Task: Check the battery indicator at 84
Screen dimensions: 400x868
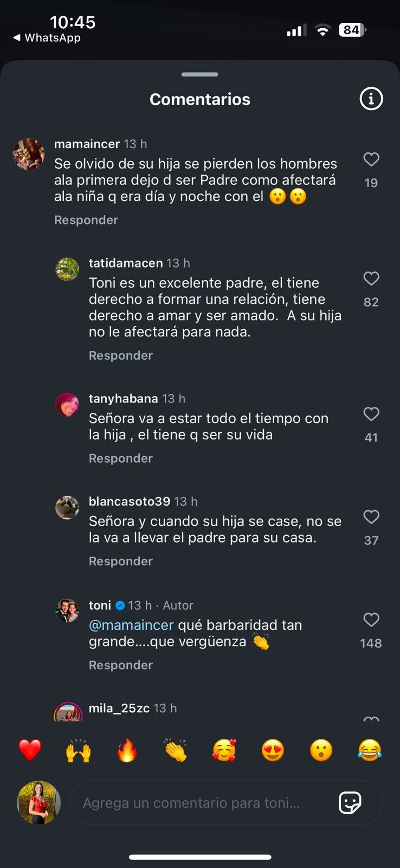Action: 352,30
